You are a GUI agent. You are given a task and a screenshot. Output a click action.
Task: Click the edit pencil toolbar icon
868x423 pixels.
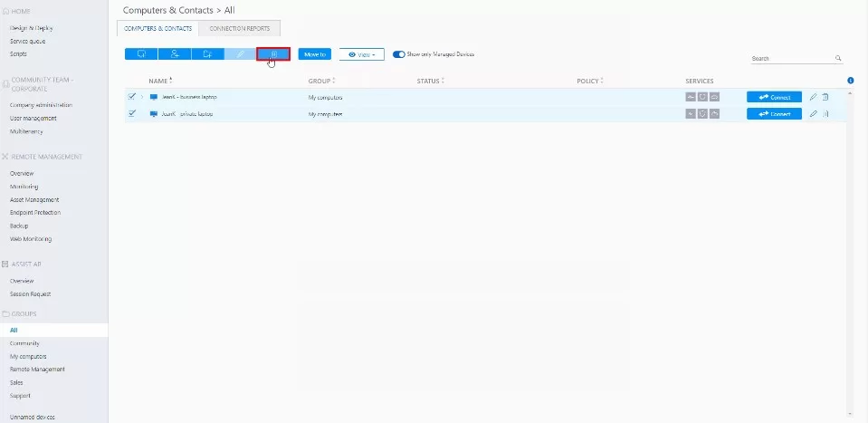pyautogui.click(x=240, y=53)
